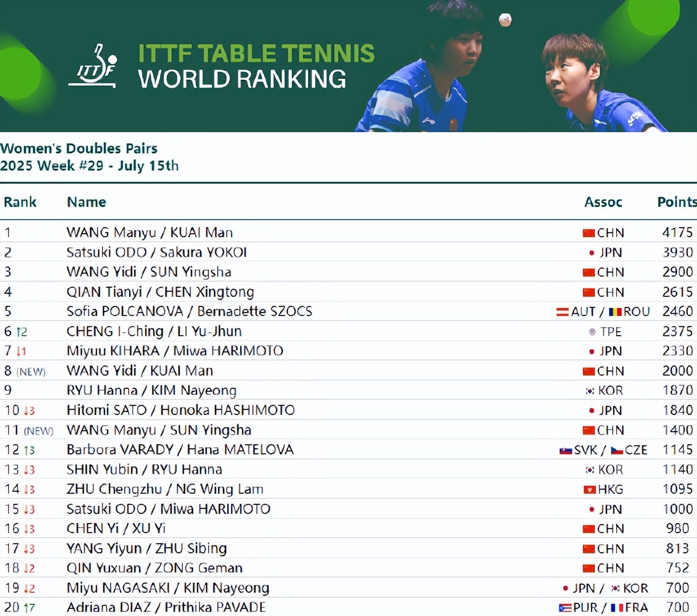Click the ITTF logo in banner
Screen dimensions: 697x616
(92, 66)
